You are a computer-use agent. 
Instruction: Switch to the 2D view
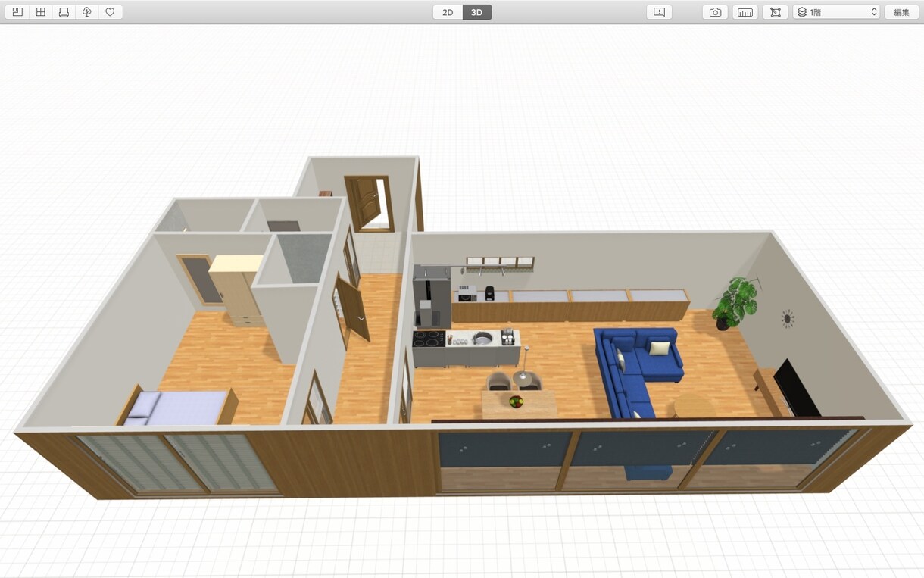(448, 12)
